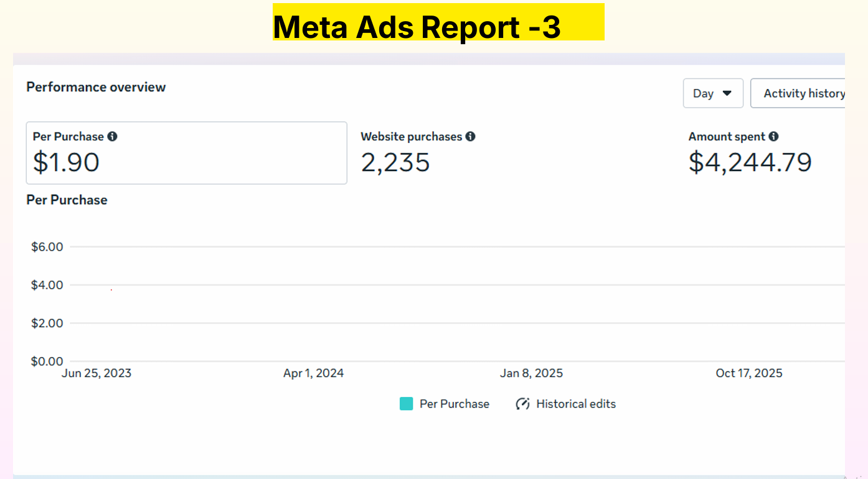Click the info icon beside Per Purchase

(112, 136)
